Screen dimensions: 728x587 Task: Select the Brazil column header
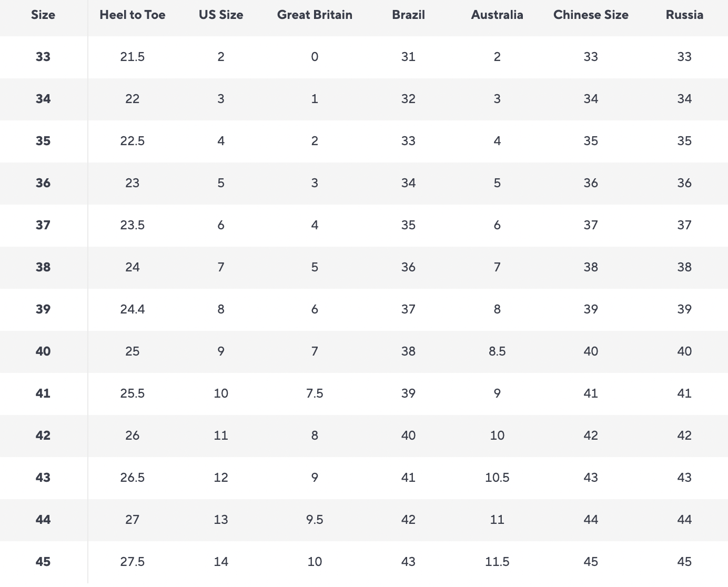[408, 15]
